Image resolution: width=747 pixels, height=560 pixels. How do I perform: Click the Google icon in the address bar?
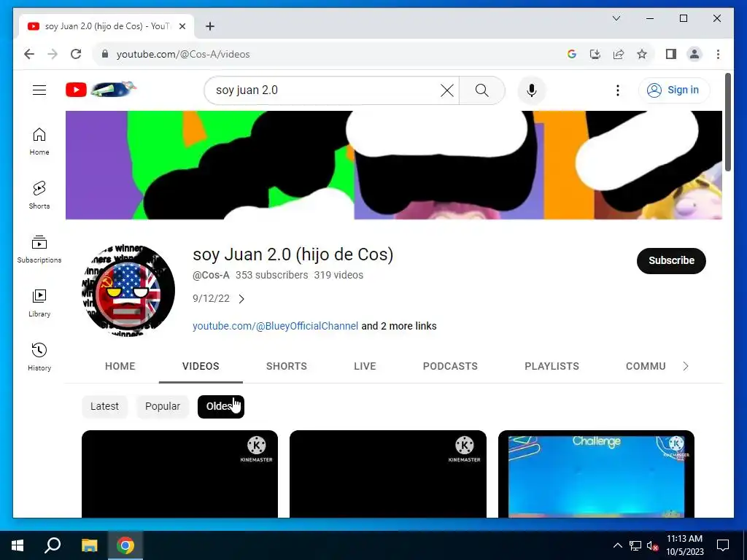pyautogui.click(x=572, y=54)
